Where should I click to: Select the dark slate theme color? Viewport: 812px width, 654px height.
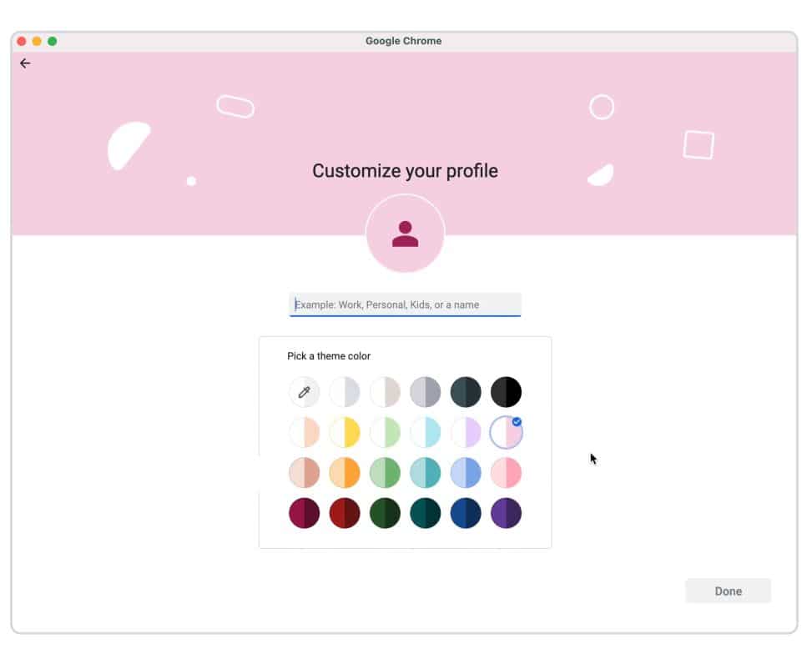click(466, 392)
